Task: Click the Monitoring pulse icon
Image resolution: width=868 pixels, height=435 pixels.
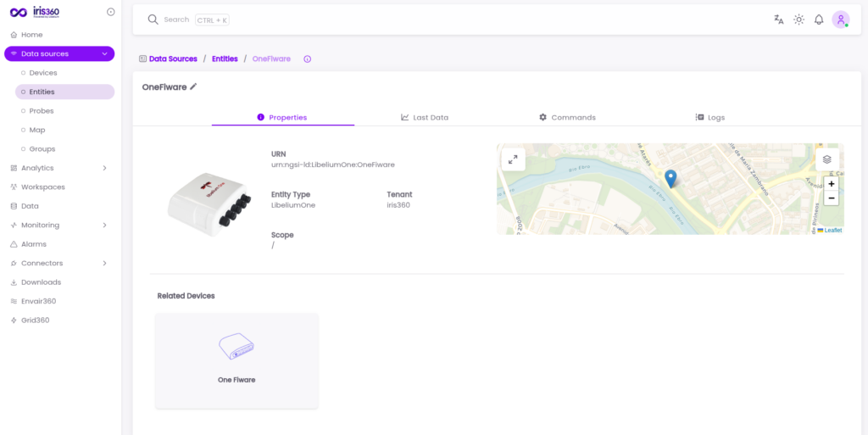Action: [14, 226]
